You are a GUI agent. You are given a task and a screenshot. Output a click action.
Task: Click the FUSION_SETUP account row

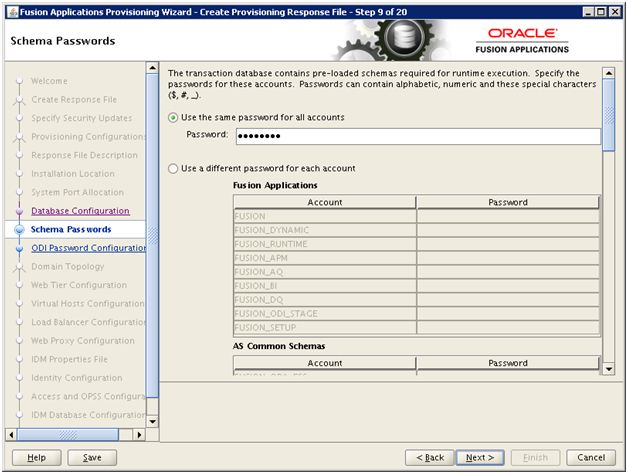click(416, 328)
